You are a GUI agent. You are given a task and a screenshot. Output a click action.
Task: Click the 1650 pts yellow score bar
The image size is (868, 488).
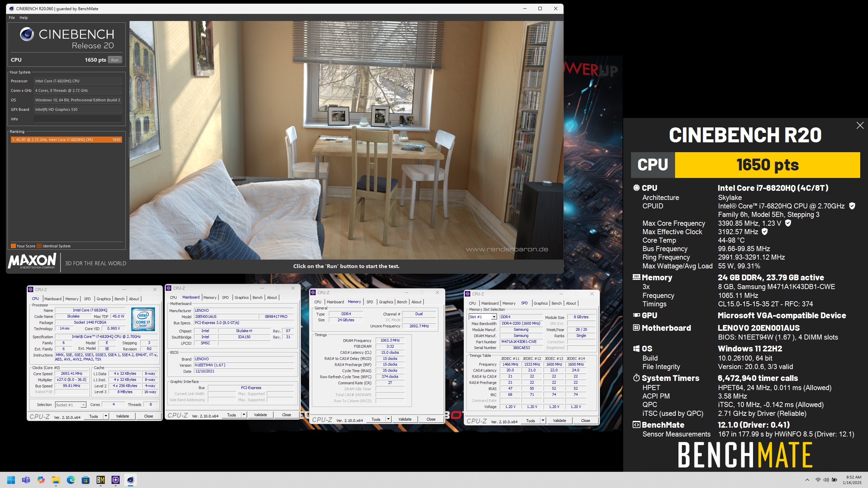[x=767, y=165]
